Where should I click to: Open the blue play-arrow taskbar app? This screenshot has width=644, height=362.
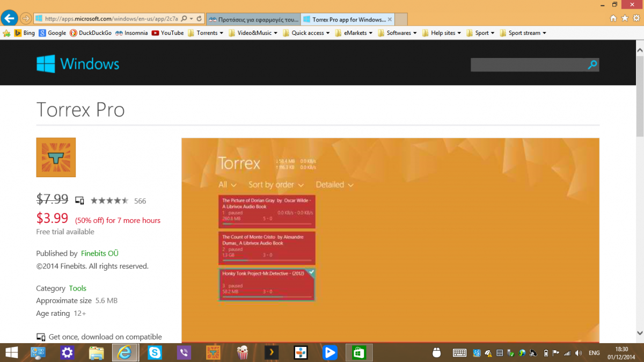pos(330,352)
